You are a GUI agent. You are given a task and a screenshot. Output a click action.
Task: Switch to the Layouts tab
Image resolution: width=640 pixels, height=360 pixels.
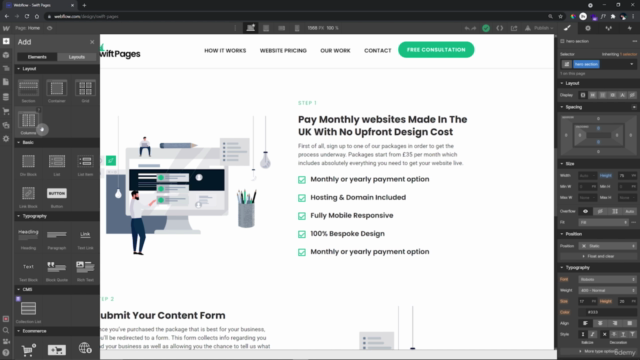77,57
